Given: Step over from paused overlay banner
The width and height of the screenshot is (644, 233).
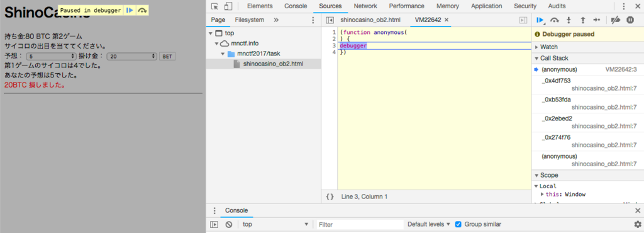Looking at the screenshot, I should 142,10.
